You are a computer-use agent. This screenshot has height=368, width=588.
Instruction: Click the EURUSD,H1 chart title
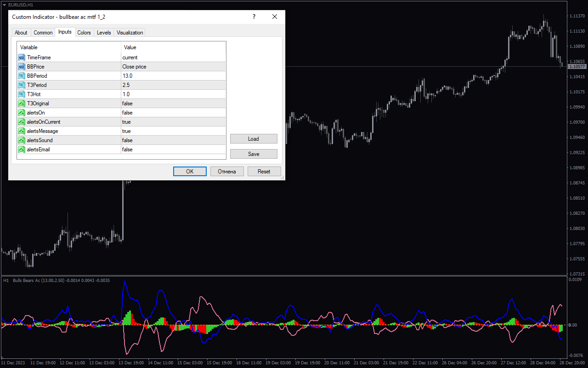pyautogui.click(x=21, y=5)
